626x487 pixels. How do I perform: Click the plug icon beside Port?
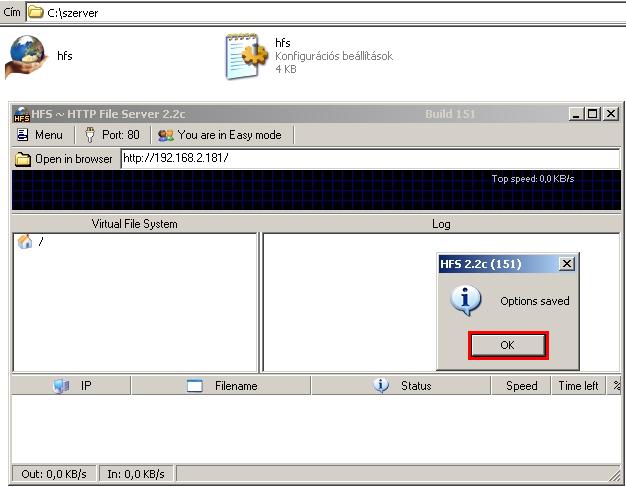[90, 135]
